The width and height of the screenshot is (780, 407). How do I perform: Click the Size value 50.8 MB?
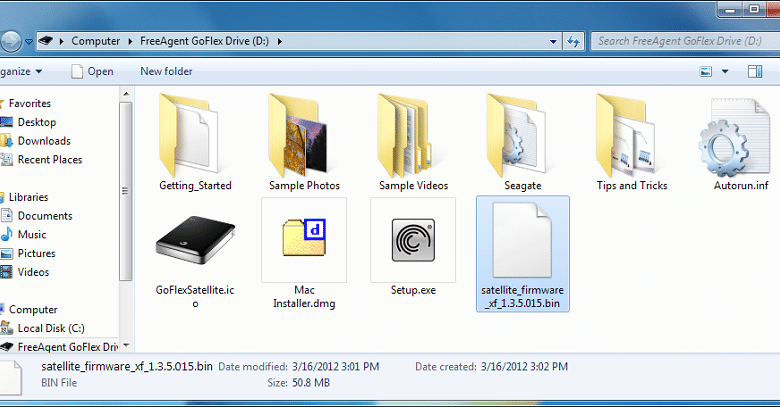tap(311, 383)
